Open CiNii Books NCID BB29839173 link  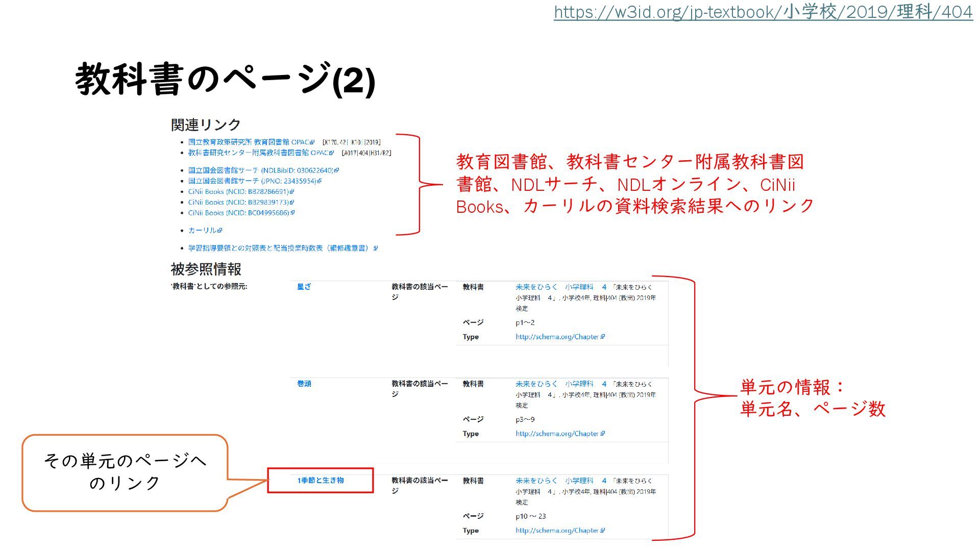point(239,203)
